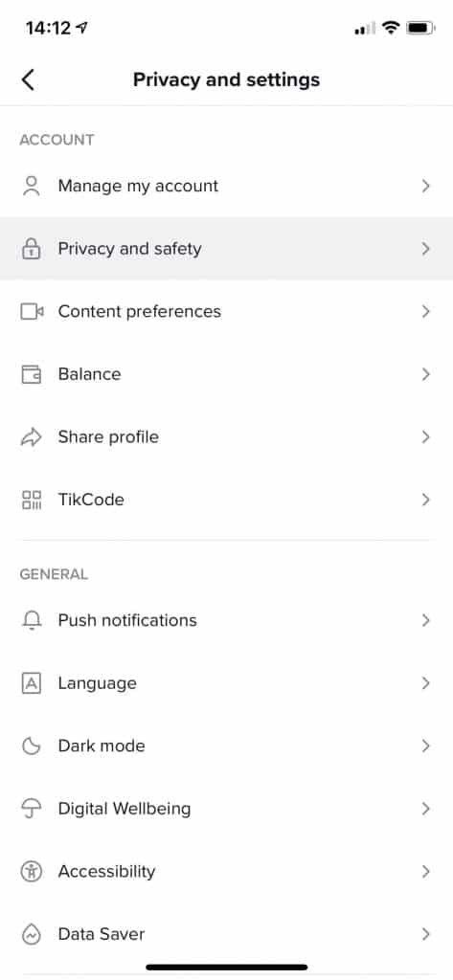This screenshot has width=453, height=980.
Task: Select the video camera Content preferences icon
Action: coord(32,311)
